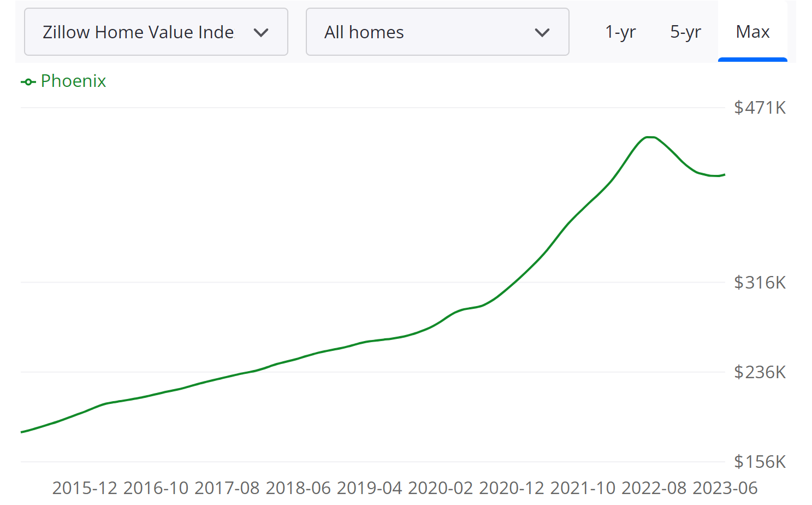This screenshot has width=812, height=505.
Task: Open the Zillow Home Value Index dropdown
Action: coord(156,32)
